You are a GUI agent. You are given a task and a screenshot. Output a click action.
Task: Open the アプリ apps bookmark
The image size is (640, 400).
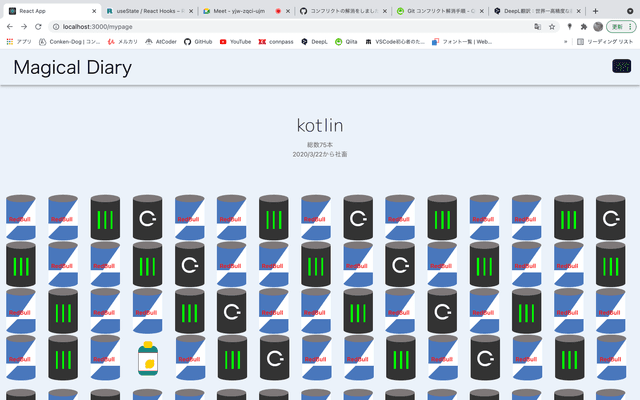pos(19,42)
